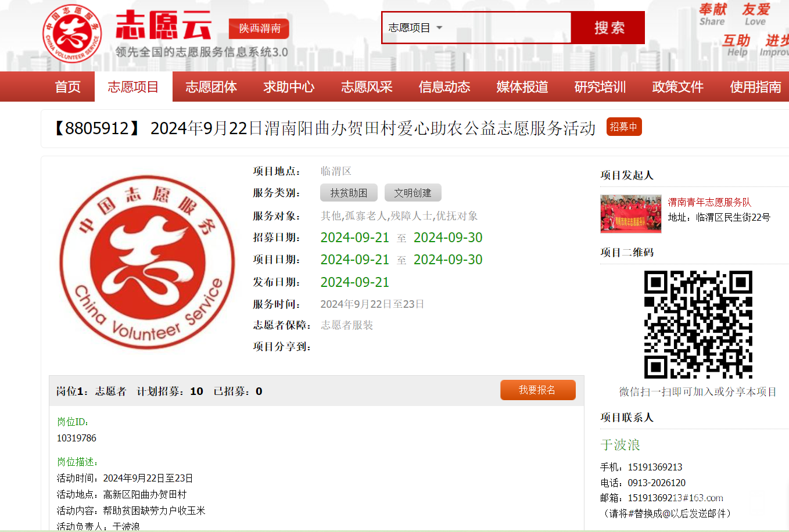Focus the search keyword input field
789x532 pixels.
[x=508, y=27]
